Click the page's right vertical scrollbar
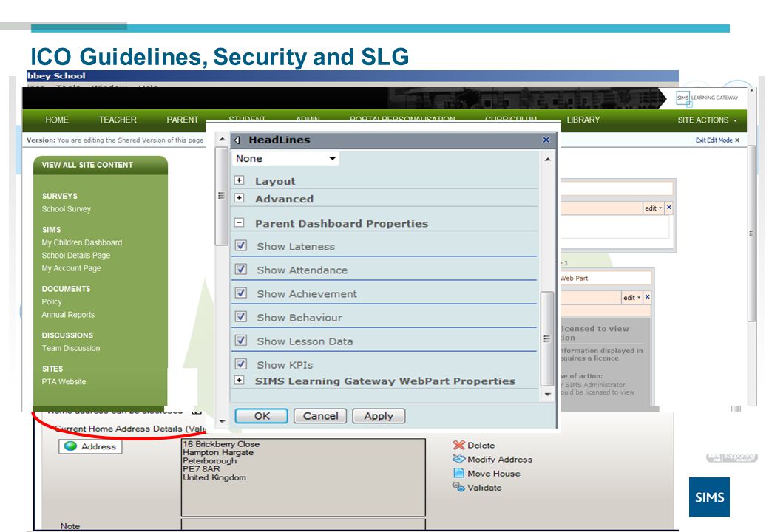 click(752, 233)
